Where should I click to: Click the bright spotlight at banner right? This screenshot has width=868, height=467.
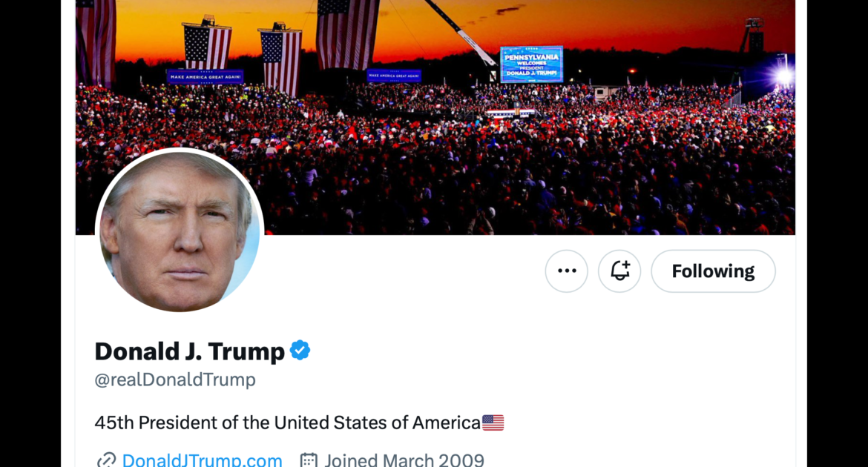783,76
